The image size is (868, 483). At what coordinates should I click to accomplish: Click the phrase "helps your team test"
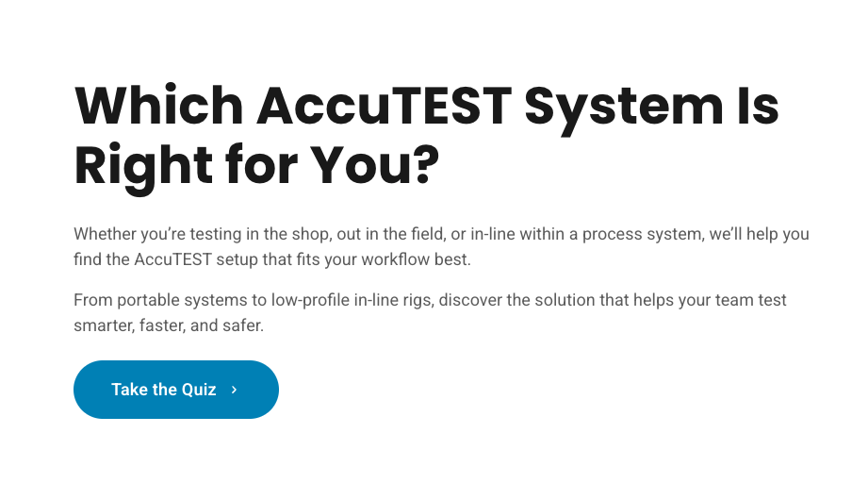click(712, 301)
